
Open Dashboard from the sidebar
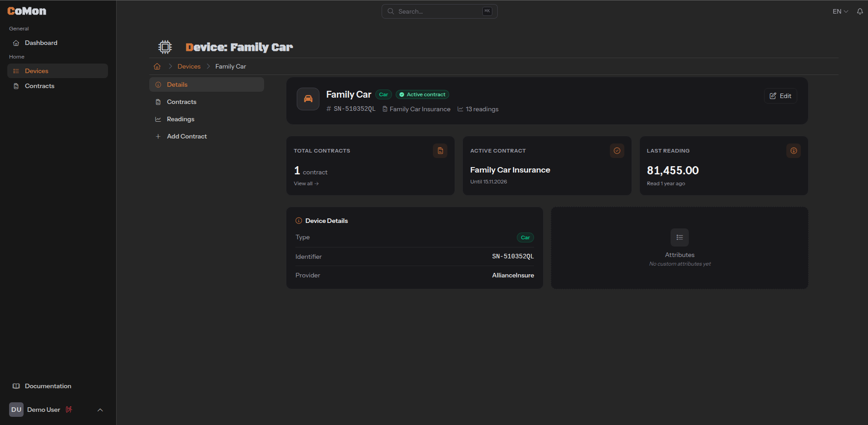coord(58,43)
